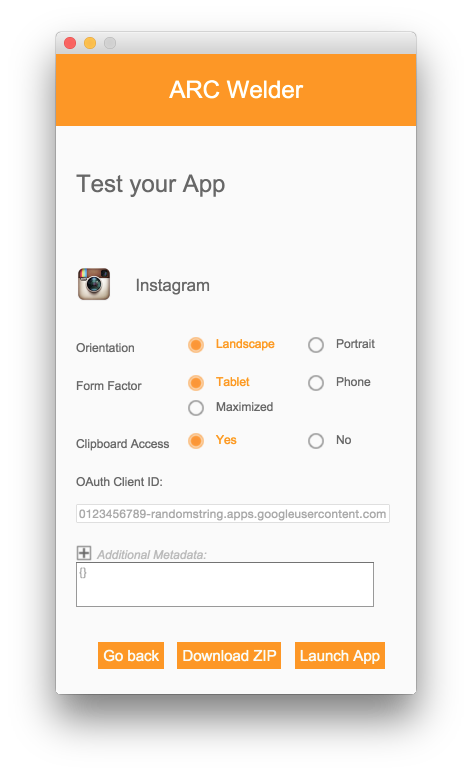This screenshot has width=472, height=774.
Task: Select Tablet form factor
Action: [x=196, y=383]
